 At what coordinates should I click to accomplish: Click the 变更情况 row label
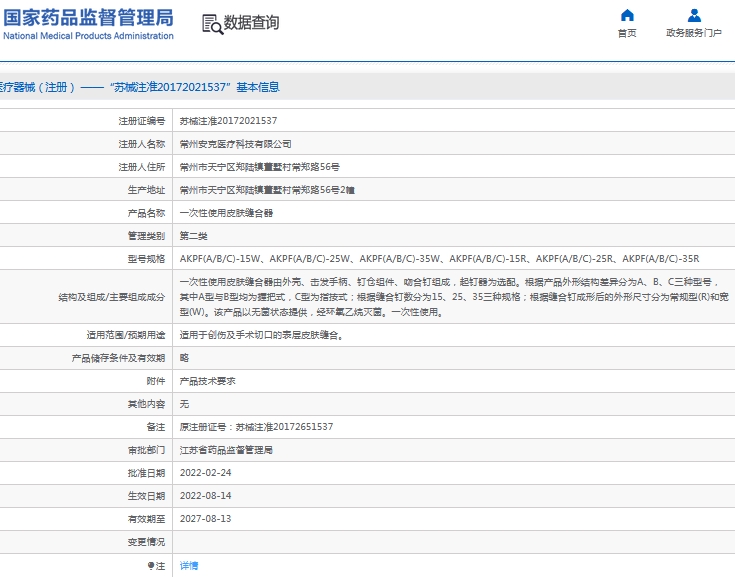[146, 542]
